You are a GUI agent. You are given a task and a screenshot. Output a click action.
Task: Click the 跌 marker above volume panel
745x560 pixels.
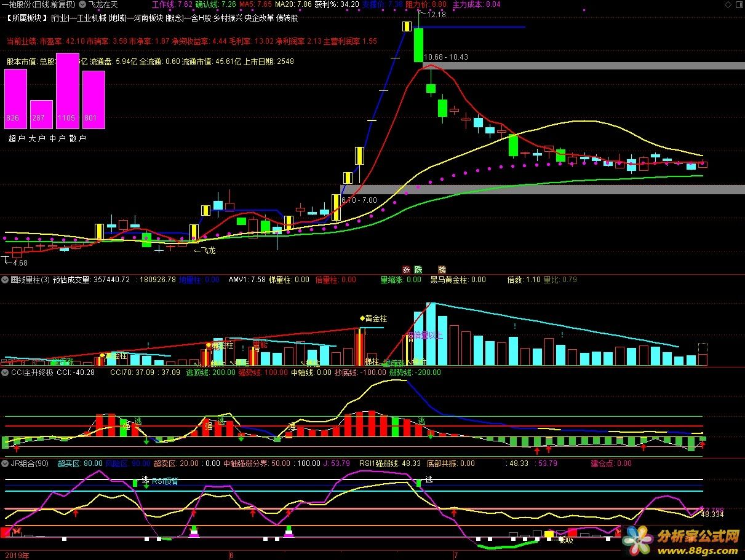pyautogui.click(x=418, y=269)
